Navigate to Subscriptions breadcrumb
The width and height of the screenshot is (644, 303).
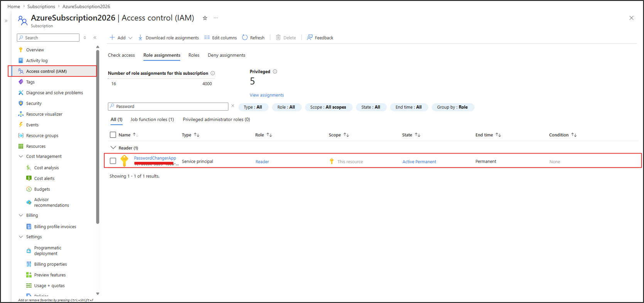point(41,7)
